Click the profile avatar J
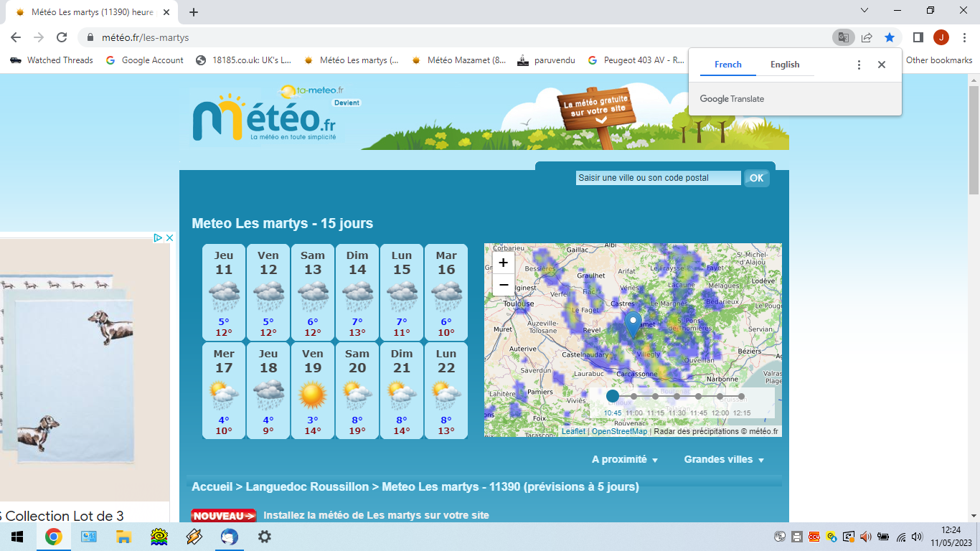Viewport: 980px width, 551px height. click(x=941, y=37)
